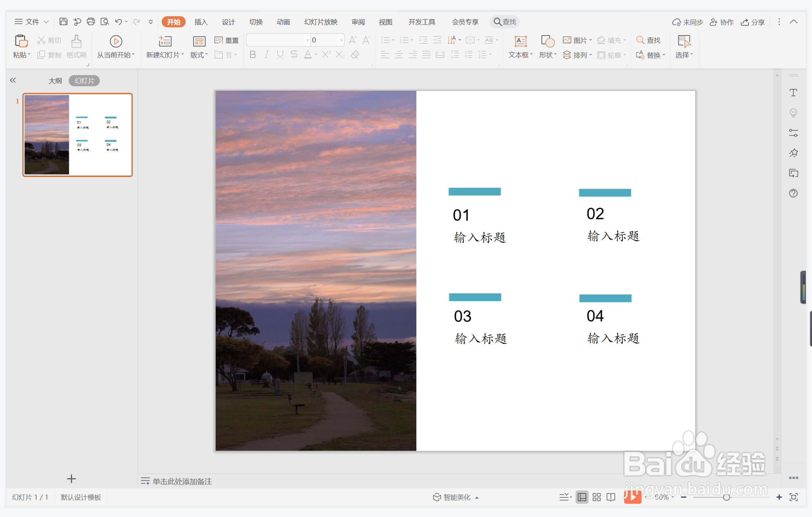Viewport: 812px width, 517px height.
Task: Start slideshow from current slide icon
Action: [116, 41]
